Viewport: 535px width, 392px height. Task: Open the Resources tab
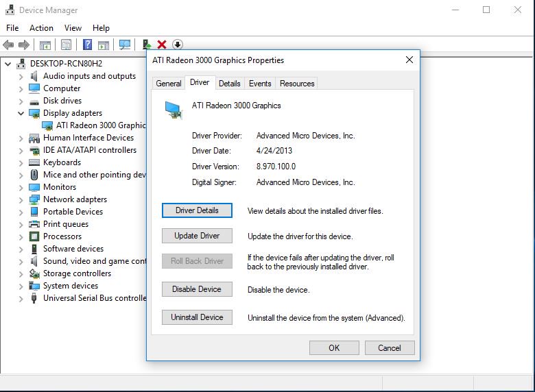point(297,84)
